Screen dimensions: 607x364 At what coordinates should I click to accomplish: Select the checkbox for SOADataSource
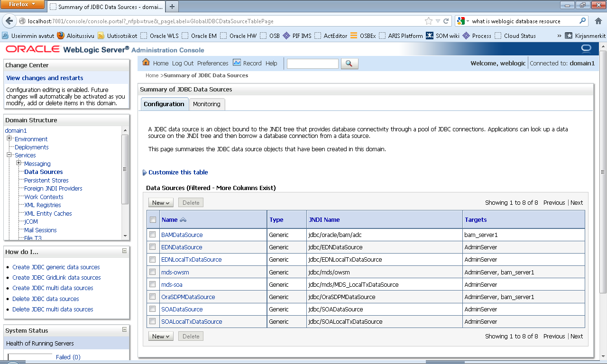click(152, 309)
